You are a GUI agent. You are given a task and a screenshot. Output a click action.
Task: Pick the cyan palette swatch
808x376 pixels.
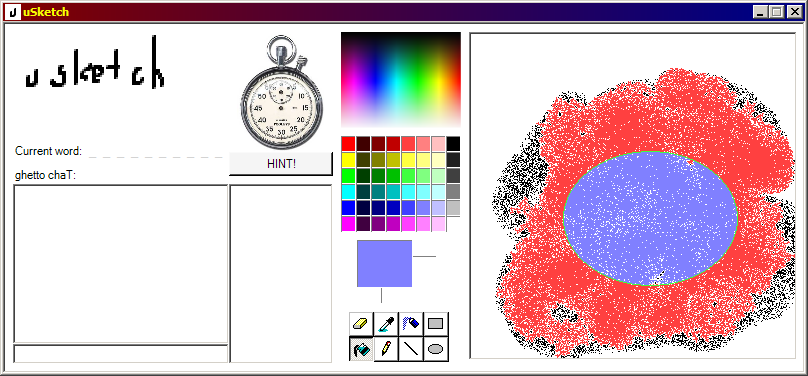[x=348, y=192]
